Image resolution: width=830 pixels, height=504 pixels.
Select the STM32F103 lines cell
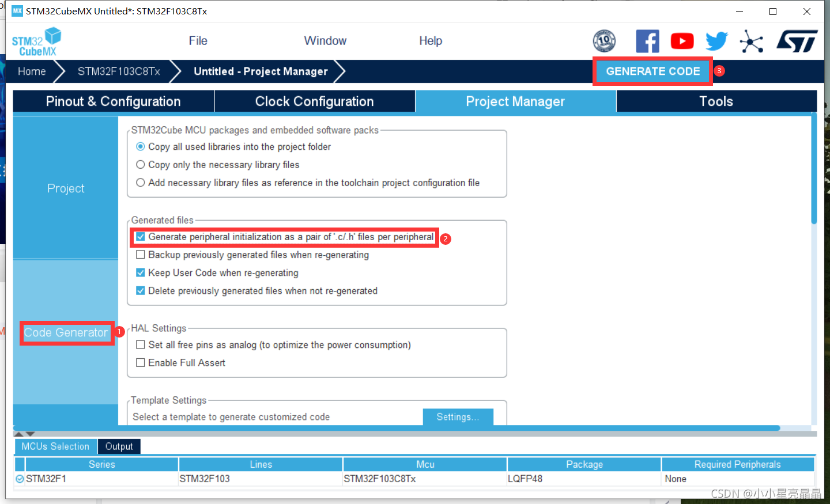tap(261, 479)
